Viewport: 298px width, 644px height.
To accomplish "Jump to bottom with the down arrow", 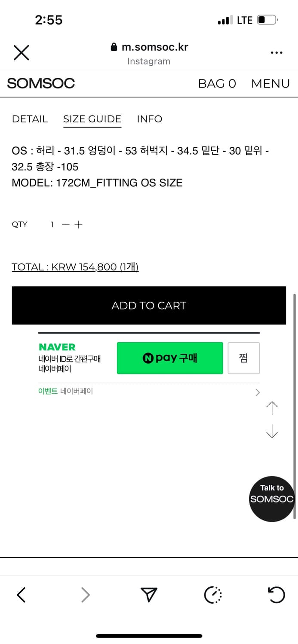I will [x=272, y=431].
